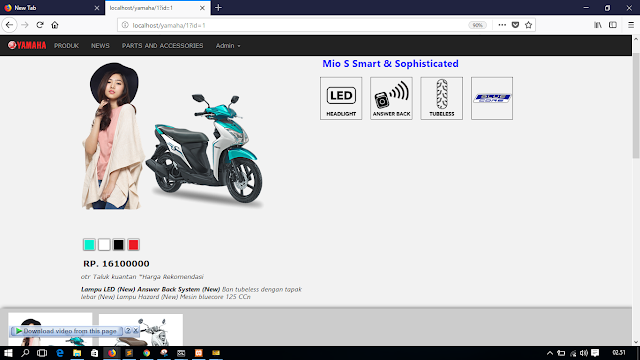The width and height of the screenshot is (640, 360).
Task: Click the browser forward arrow
Action: pyautogui.click(x=25, y=25)
